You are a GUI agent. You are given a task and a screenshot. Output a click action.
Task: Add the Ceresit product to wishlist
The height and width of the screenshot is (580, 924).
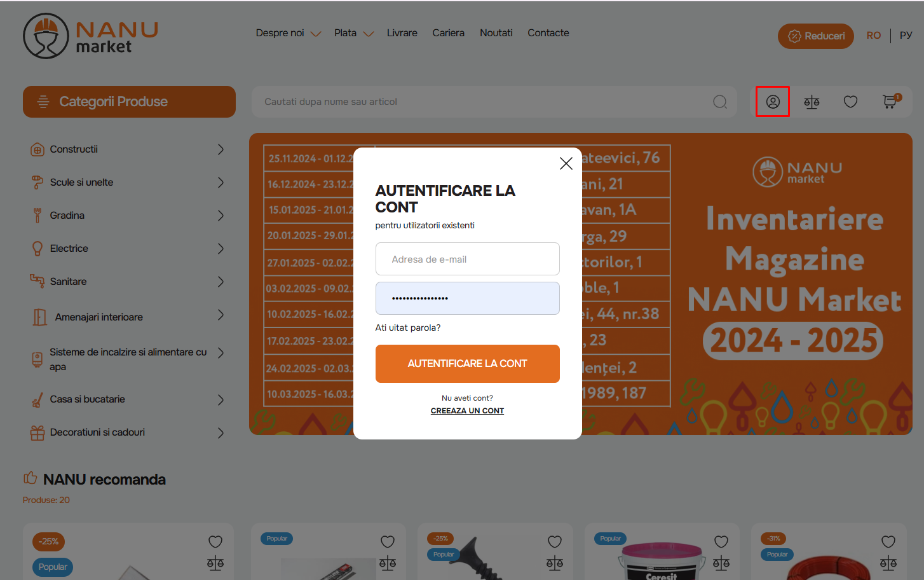pyautogui.click(x=721, y=542)
